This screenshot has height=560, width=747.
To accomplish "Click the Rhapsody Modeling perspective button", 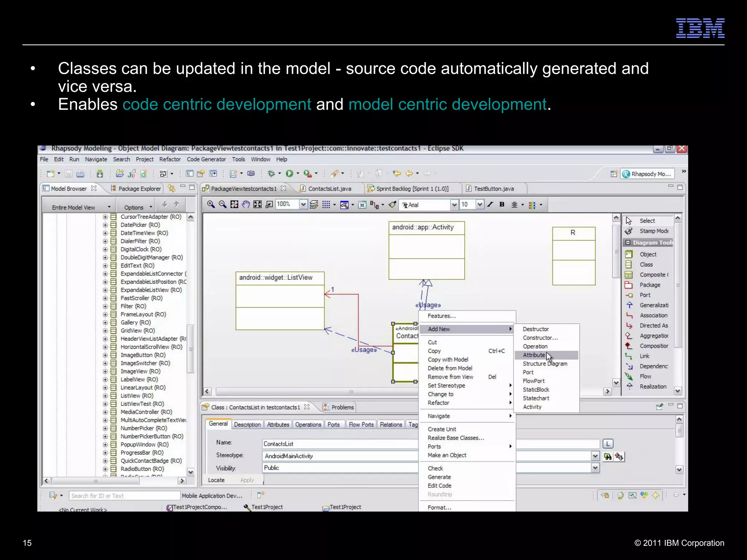I will [647, 174].
